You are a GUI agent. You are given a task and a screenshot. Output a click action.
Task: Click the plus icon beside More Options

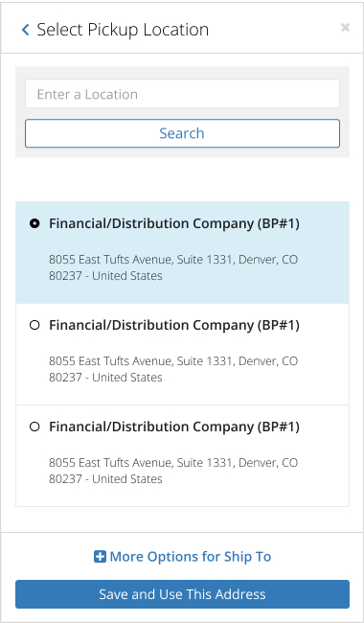pos(100,557)
